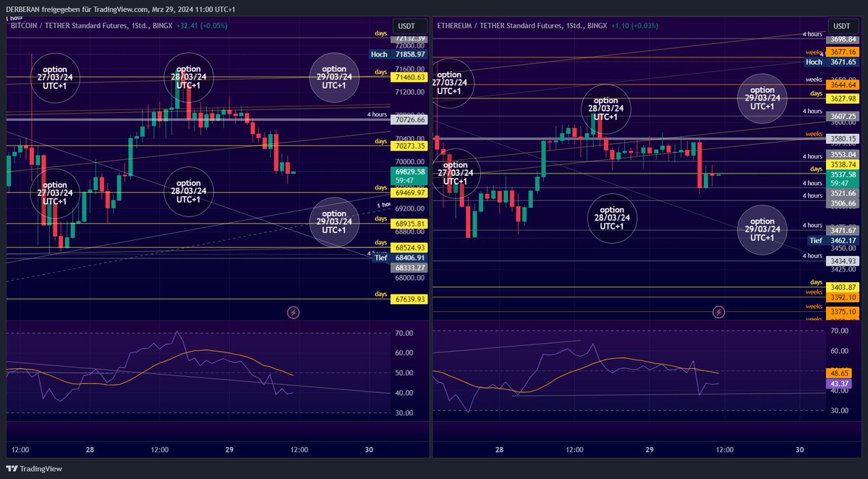Toggle the USDT unit button on the Bitcoin chart
The image size is (868, 479).
(x=407, y=25)
